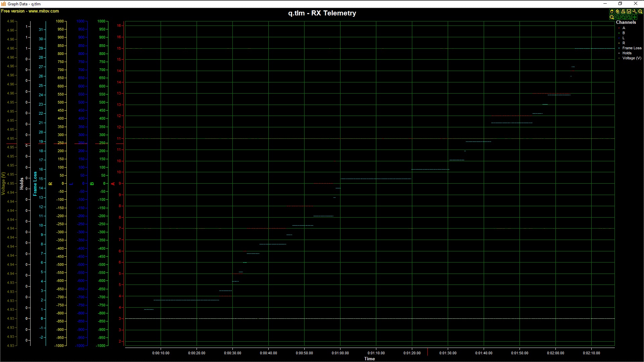The height and width of the screenshot is (362, 644).
Task: Click the save floppy disk icon
Action: [629, 11]
